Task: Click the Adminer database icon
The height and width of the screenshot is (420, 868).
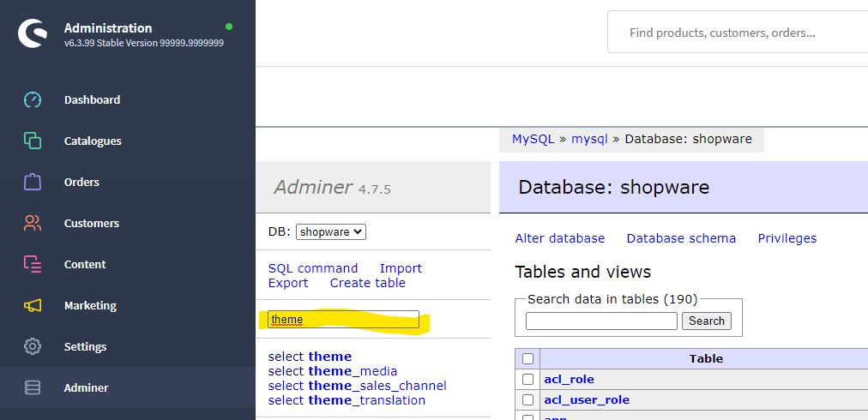Action: [x=33, y=388]
